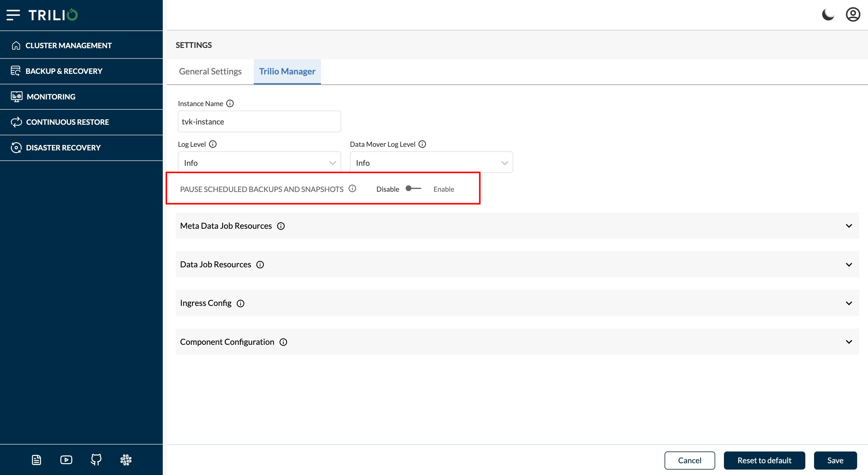Open the Data Mover Log Level dropdown

(431, 163)
